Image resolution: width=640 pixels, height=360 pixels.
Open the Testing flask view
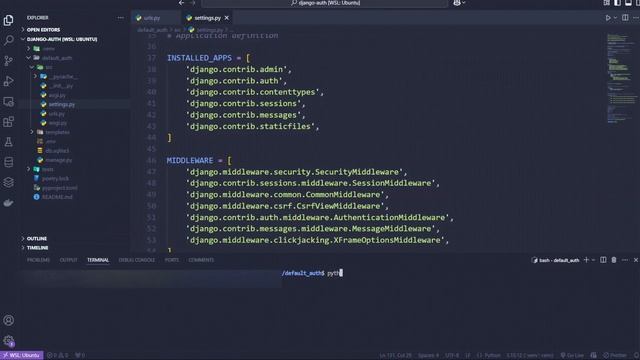pos(8,142)
